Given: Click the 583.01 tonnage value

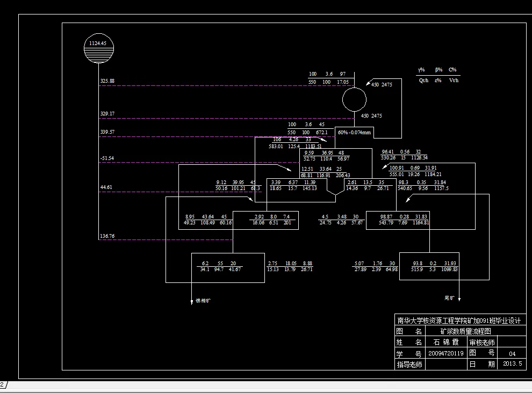Looking at the screenshot, I should 276,147.
